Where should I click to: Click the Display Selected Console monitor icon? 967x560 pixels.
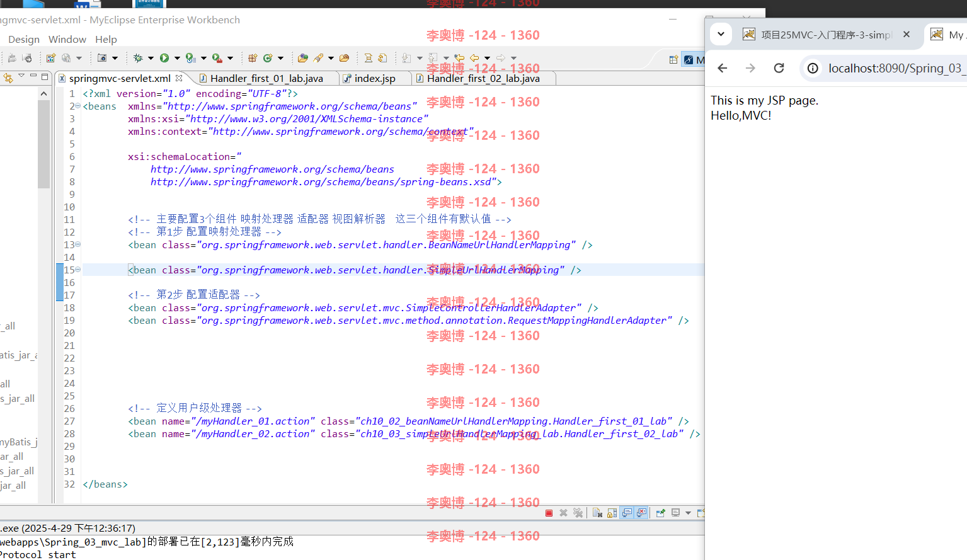(x=675, y=513)
